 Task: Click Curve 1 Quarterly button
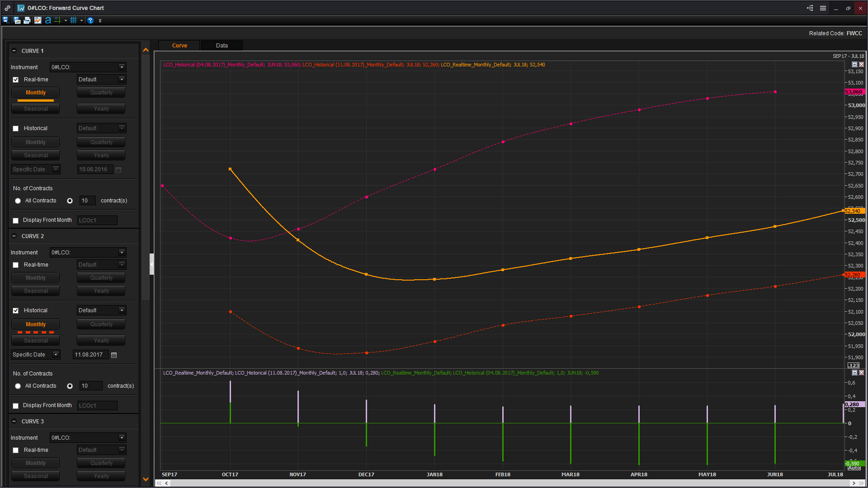pos(101,93)
